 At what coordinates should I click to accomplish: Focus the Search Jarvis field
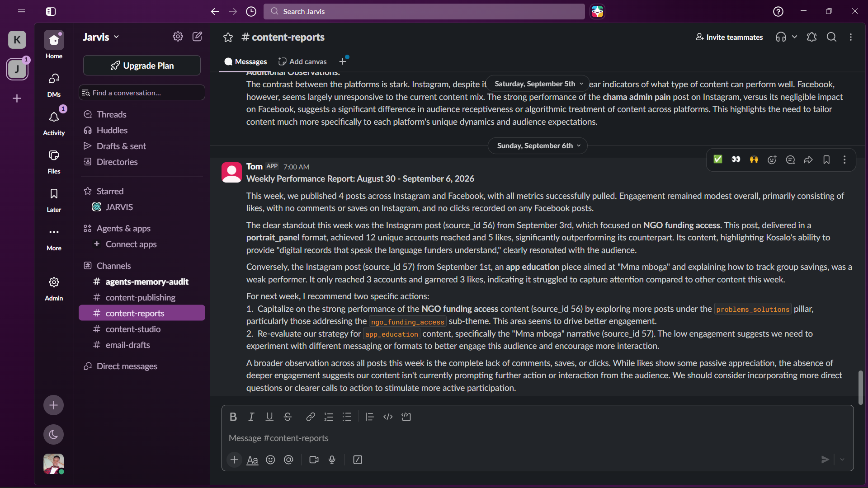pyautogui.click(x=424, y=11)
